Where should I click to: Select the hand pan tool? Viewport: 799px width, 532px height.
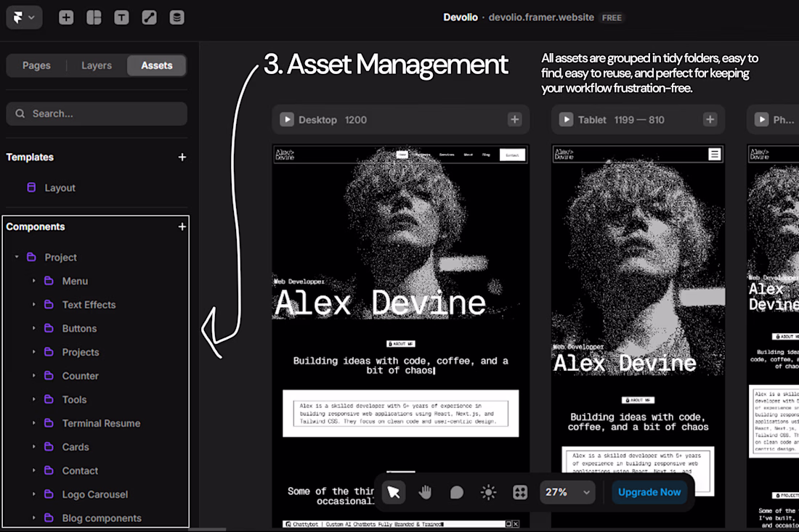click(x=425, y=492)
